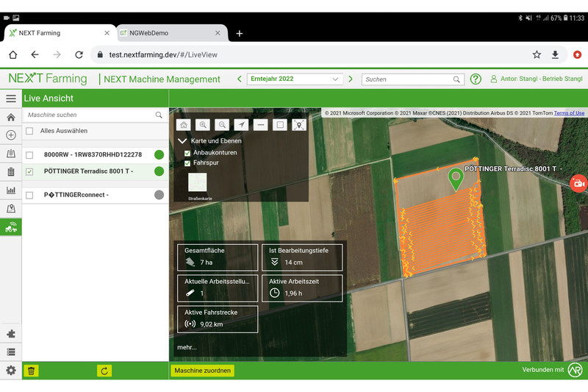Image resolution: width=588 pixels, height=392 pixels.
Task: Go back in browser
Action: coord(35,54)
